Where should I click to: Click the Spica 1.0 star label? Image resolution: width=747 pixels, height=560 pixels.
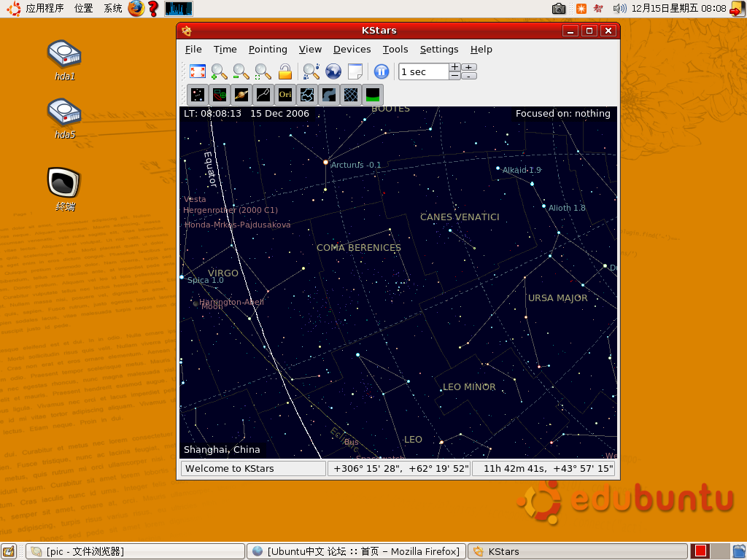coord(206,281)
